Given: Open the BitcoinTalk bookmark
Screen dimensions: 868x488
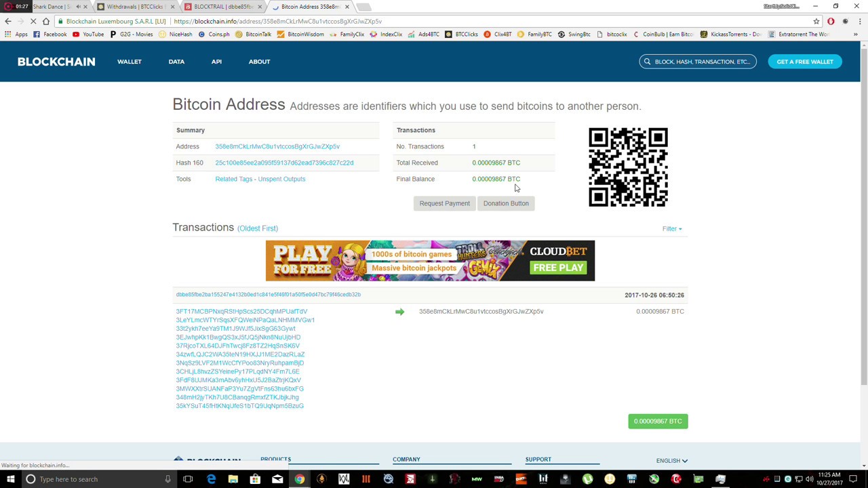Looking at the screenshot, I should 254,35.
